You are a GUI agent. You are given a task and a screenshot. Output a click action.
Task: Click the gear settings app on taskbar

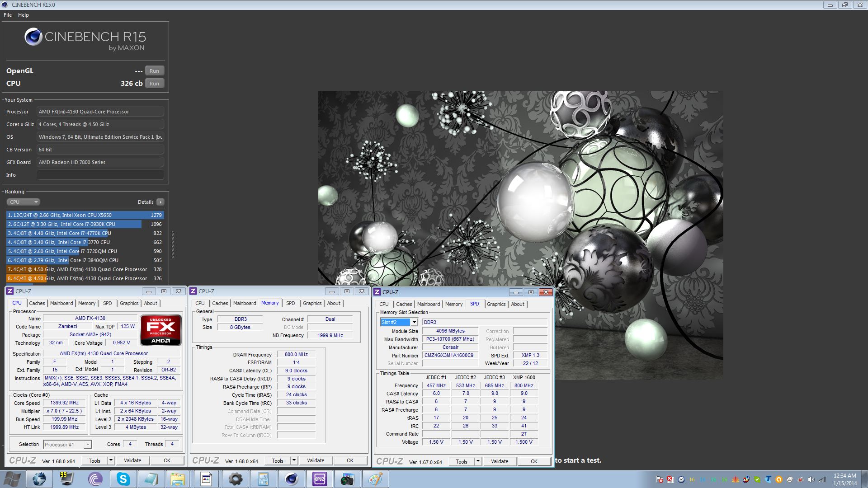[x=235, y=479]
